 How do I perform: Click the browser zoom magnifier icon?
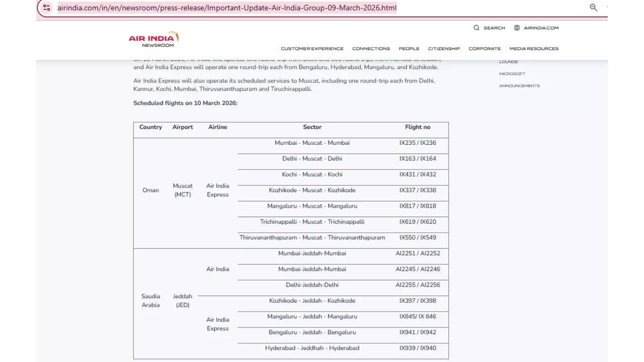[593, 8]
